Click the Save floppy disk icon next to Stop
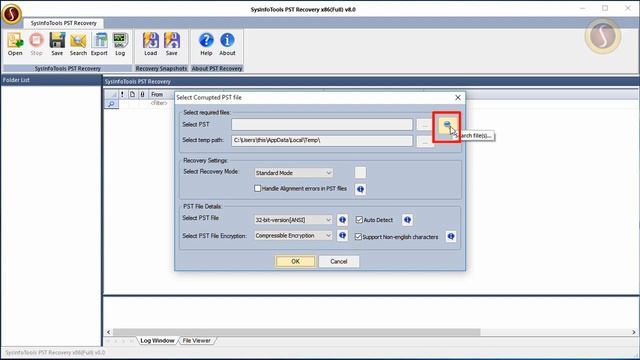 pyautogui.click(x=57, y=44)
